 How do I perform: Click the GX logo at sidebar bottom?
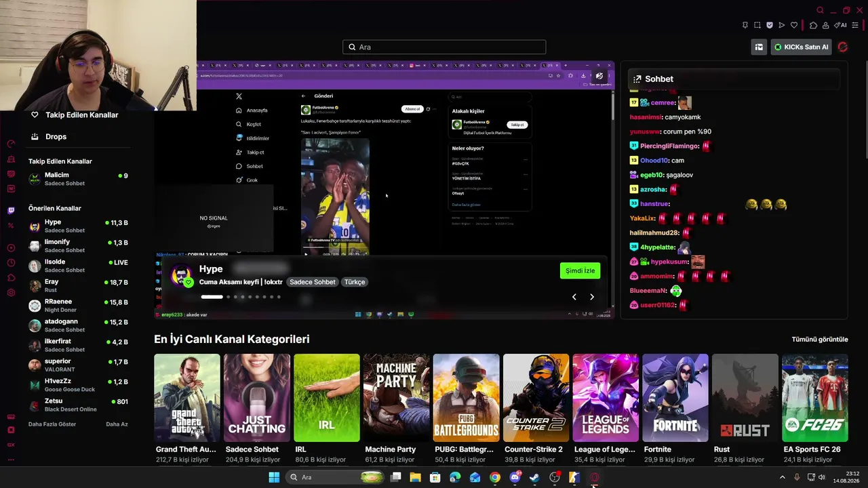11,445
